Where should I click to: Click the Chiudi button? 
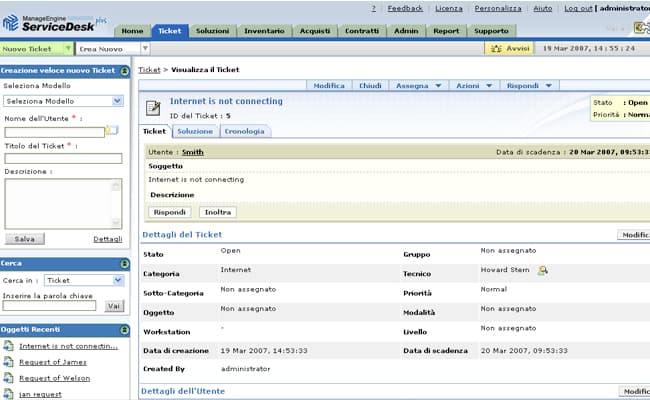coord(370,86)
